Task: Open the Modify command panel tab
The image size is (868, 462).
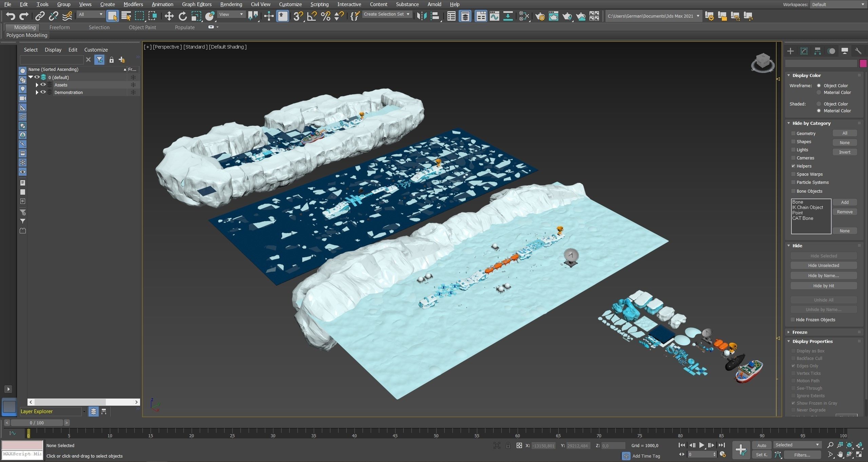Action: click(x=804, y=51)
